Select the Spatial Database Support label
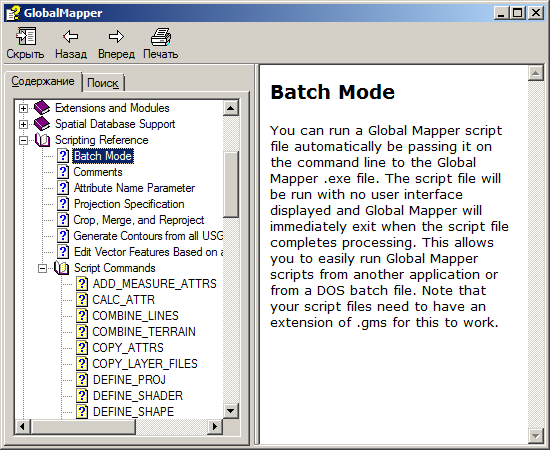Viewport: 550px width, 450px height. (x=115, y=124)
